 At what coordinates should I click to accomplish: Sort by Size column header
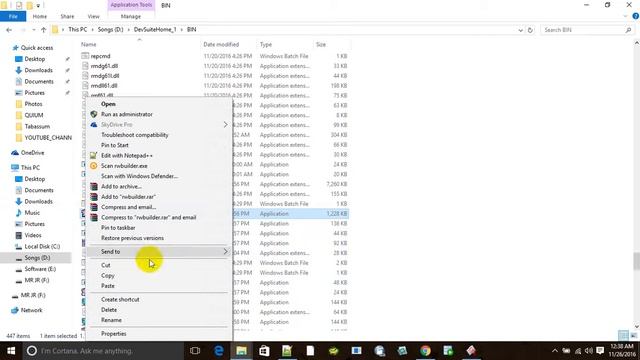(x=321, y=44)
